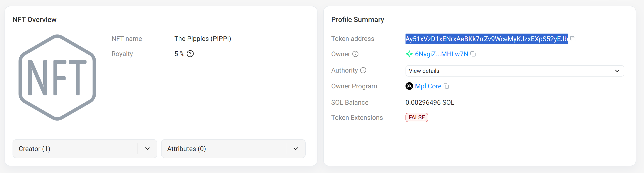Image resolution: width=644 pixels, height=173 pixels.
Task: Expand the Creator (1) section
Action: 84,148
